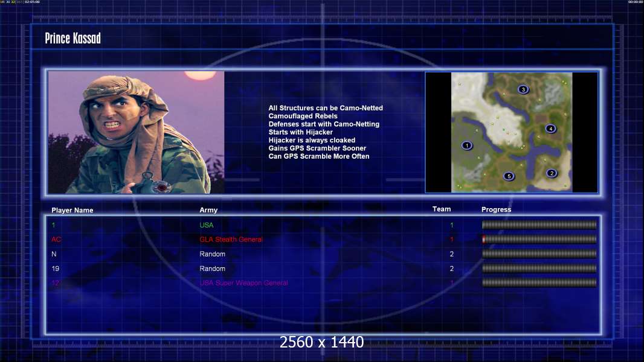Click the Random army for player N

click(x=212, y=254)
